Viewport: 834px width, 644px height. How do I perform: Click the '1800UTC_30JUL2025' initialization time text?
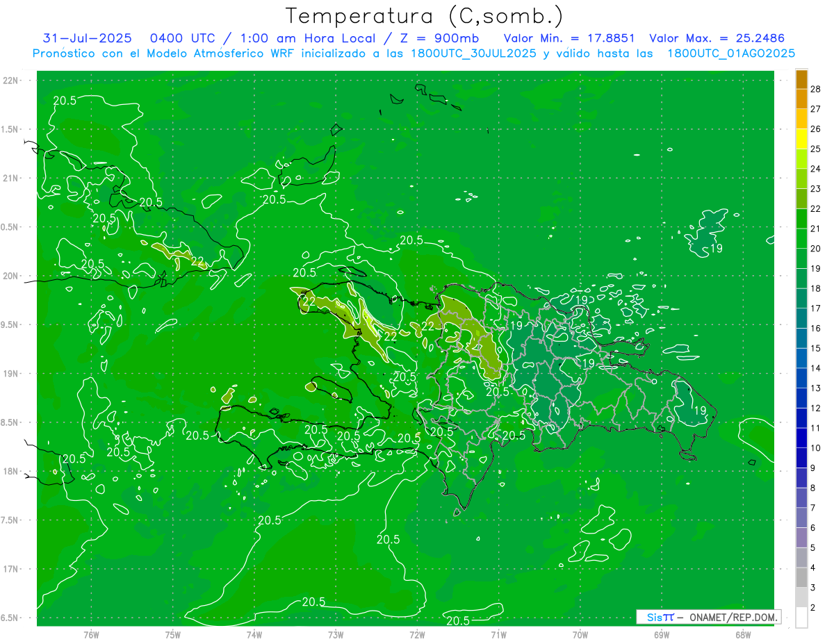point(473,53)
